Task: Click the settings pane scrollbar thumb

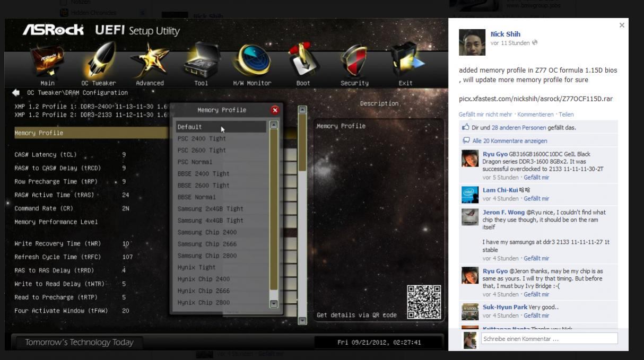Action: click(x=302, y=142)
